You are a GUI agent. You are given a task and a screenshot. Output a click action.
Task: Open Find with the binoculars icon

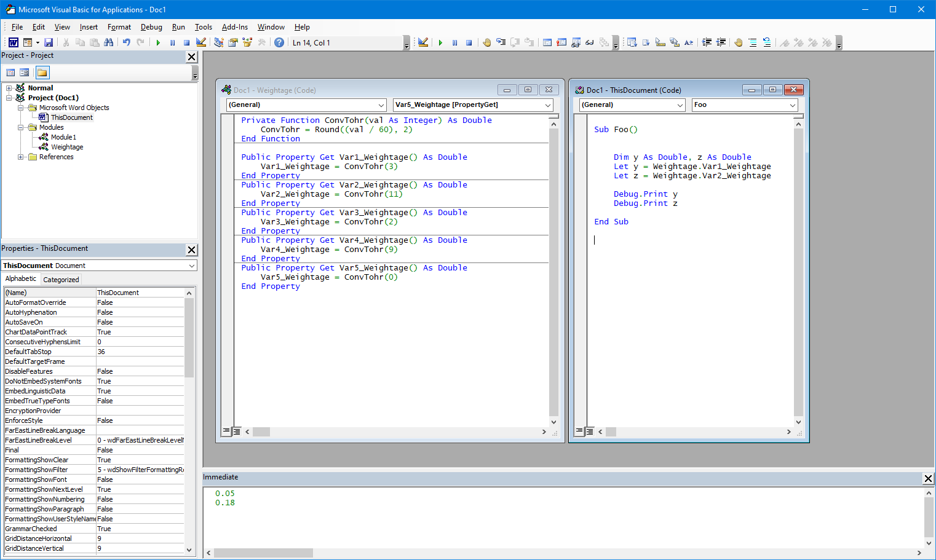click(x=108, y=42)
